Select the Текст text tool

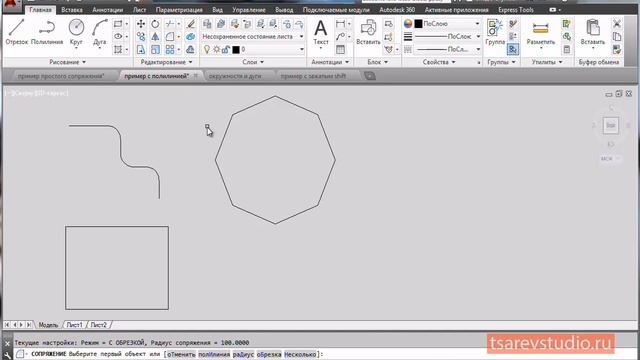320,32
